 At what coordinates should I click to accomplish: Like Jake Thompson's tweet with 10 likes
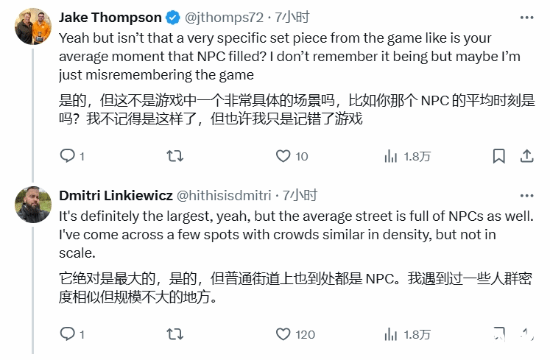point(292,156)
